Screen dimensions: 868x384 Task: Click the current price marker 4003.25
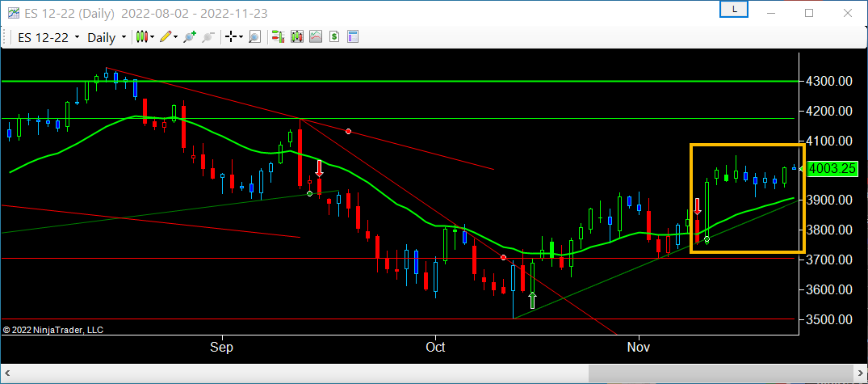832,169
